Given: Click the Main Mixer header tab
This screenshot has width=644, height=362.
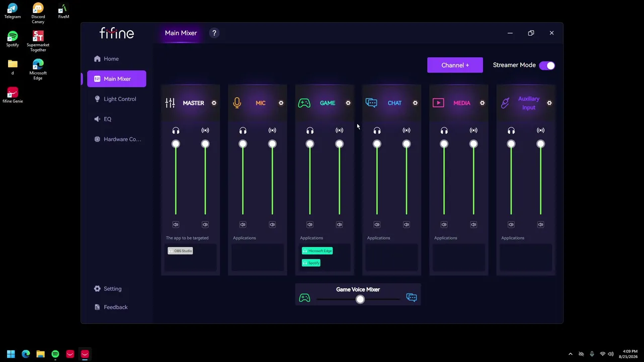Looking at the screenshot, I should click(x=181, y=33).
